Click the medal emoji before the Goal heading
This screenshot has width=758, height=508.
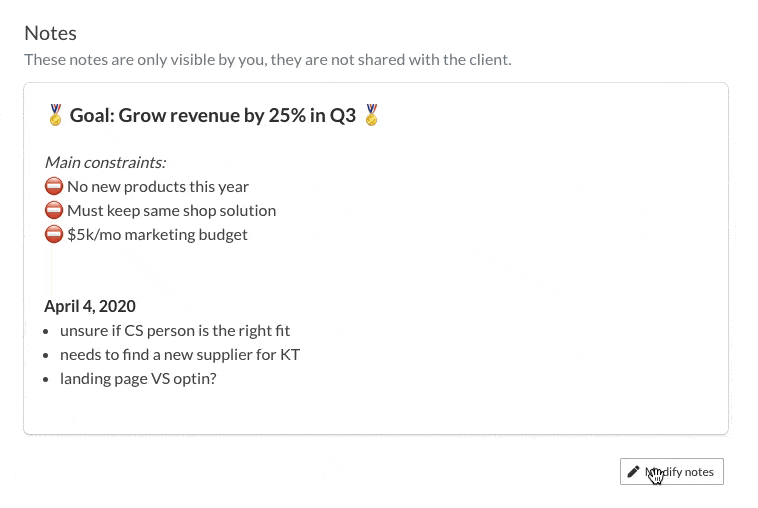55,116
